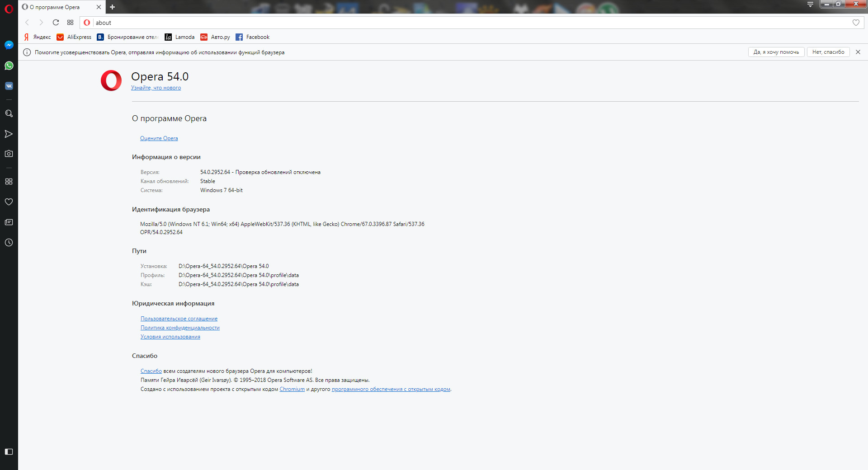Open WhatsApp in the sidebar
The width and height of the screenshot is (868, 470).
click(9, 66)
